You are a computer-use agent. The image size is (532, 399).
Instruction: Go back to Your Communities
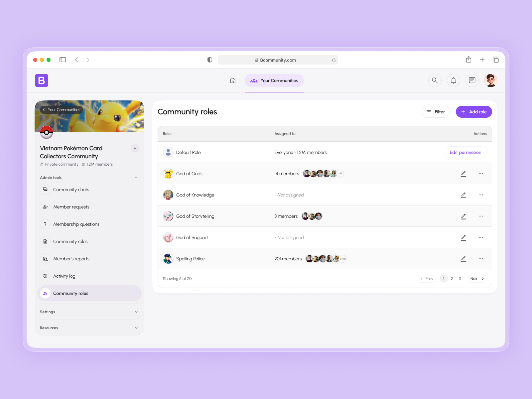[x=62, y=110]
